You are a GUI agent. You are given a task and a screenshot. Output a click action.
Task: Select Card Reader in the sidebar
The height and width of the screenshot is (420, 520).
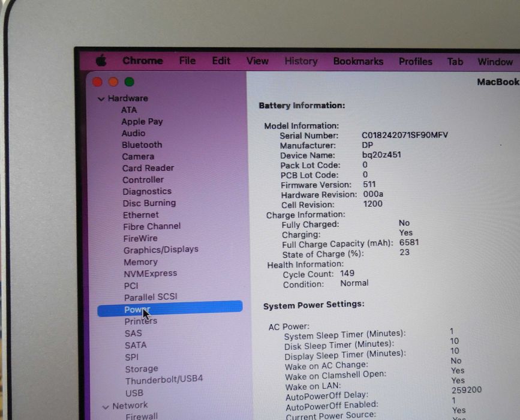pyautogui.click(x=148, y=168)
